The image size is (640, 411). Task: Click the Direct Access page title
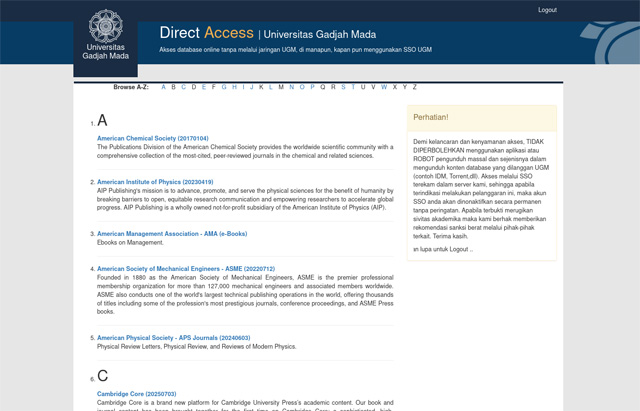coord(207,33)
